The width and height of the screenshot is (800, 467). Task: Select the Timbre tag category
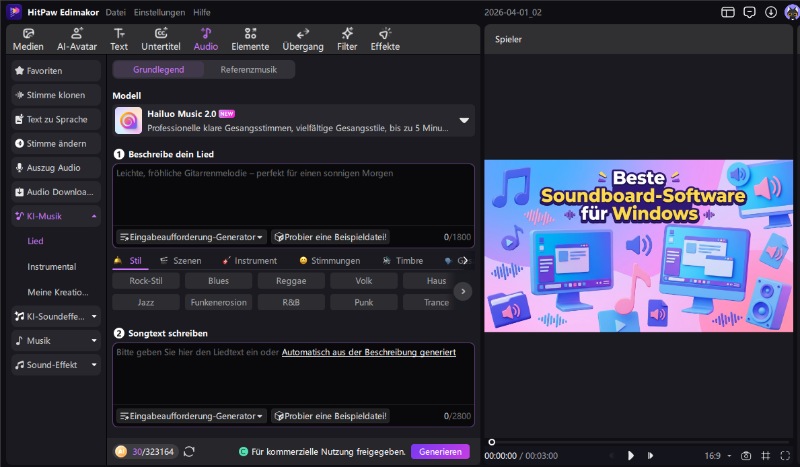[x=403, y=261]
